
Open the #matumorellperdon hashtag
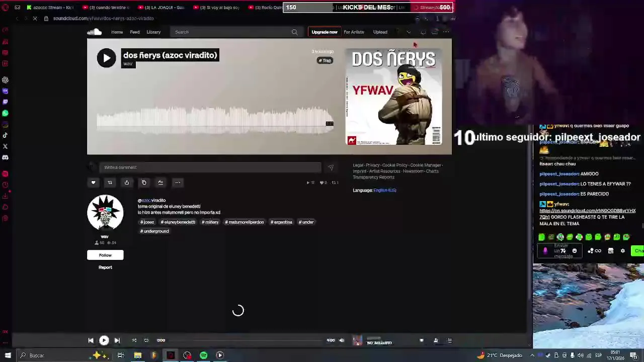point(245,222)
